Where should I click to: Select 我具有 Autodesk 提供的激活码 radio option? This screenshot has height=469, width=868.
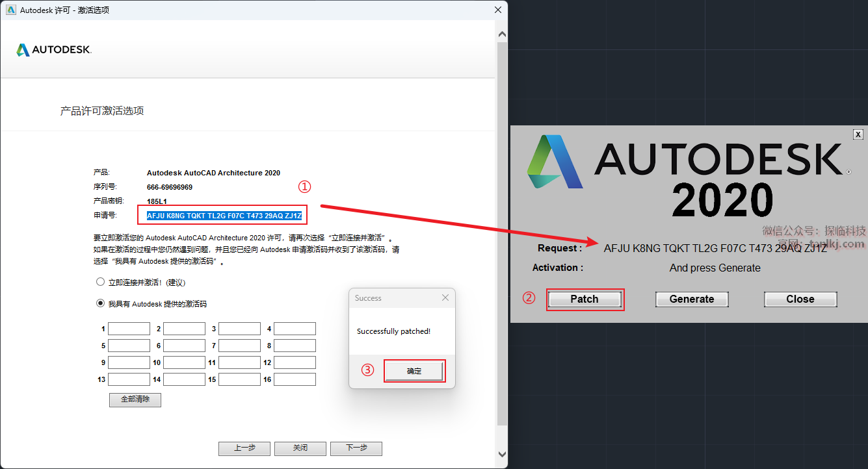[100, 303]
